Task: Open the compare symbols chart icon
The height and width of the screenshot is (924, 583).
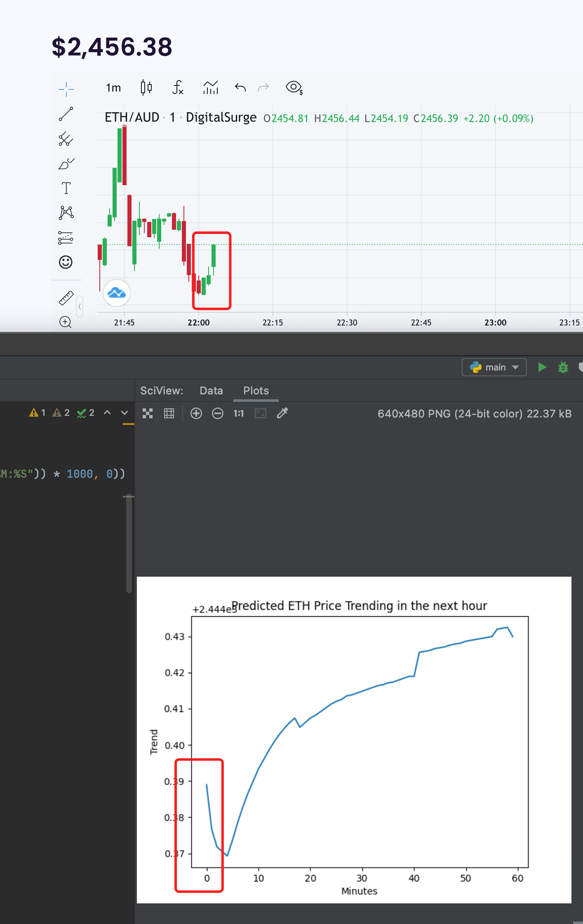Action: pyautogui.click(x=211, y=87)
